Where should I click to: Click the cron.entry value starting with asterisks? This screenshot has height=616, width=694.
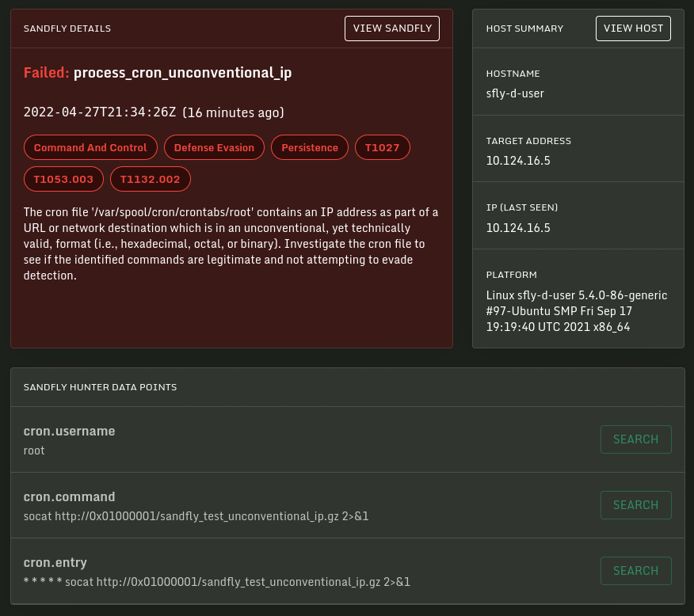pos(217,581)
